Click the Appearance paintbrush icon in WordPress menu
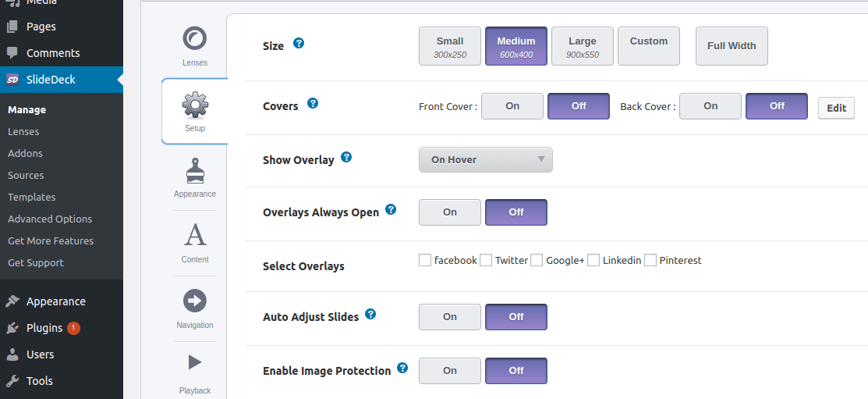This screenshot has height=399, width=868. pyautogui.click(x=12, y=301)
